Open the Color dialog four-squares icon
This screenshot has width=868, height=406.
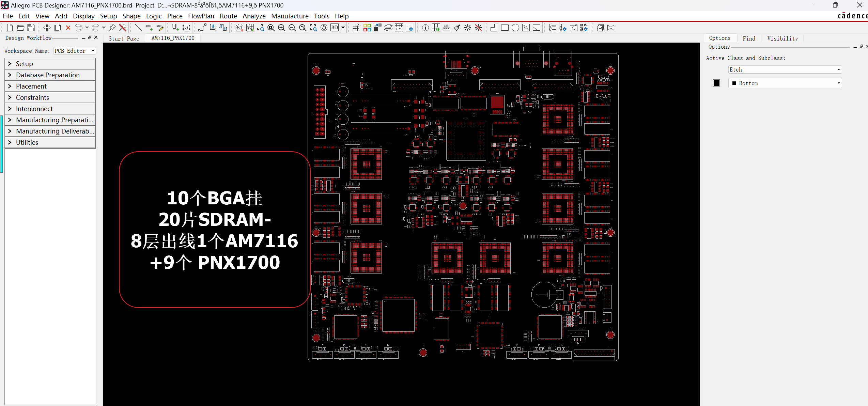367,28
